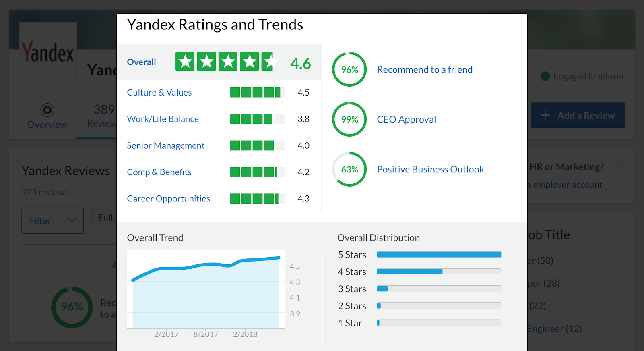644x351 pixels.
Task: Click the 63% business outlook circle
Action: pos(349,169)
